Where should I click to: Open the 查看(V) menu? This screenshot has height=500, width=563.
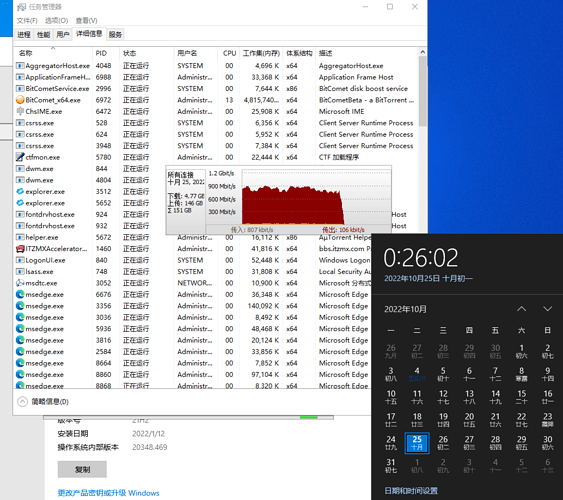coord(87,20)
